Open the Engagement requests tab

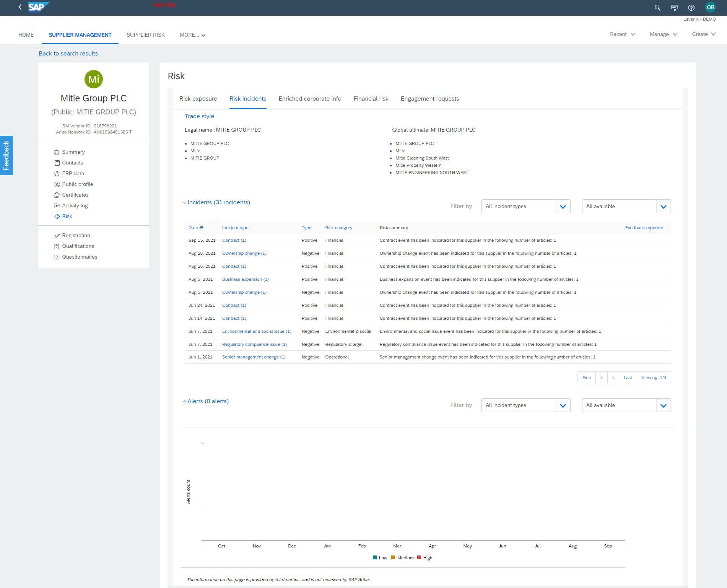click(430, 99)
